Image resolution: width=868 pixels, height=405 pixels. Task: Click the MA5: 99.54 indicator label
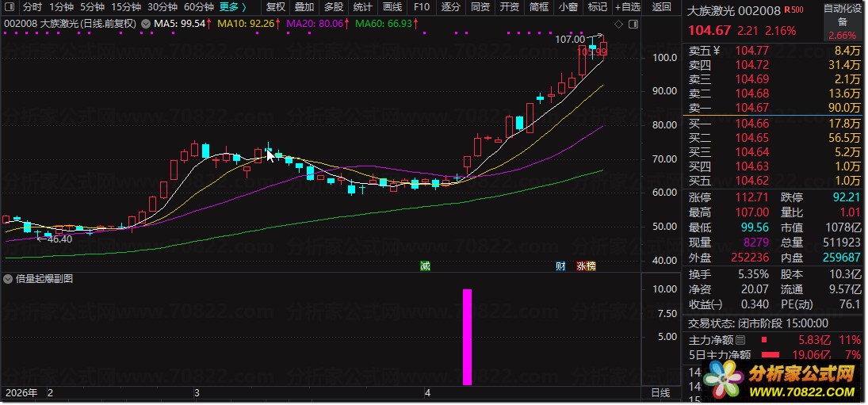click(x=181, y=24)
